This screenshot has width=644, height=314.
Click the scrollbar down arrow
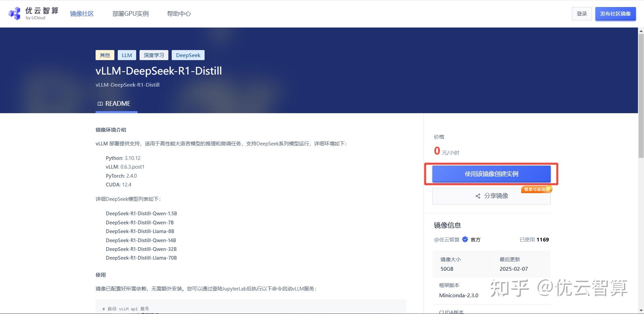click(x=641, y=311)
